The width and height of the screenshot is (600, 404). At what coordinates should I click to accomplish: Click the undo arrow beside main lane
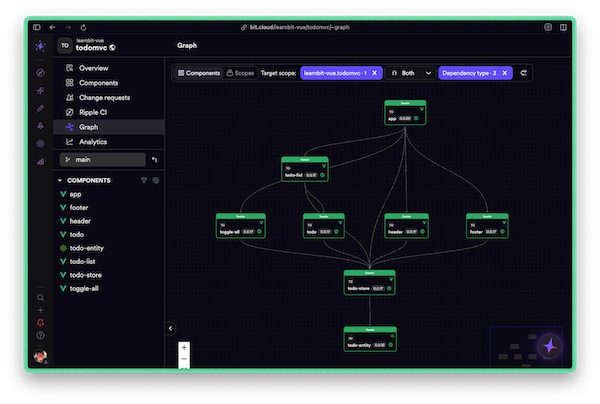[154, 160]
